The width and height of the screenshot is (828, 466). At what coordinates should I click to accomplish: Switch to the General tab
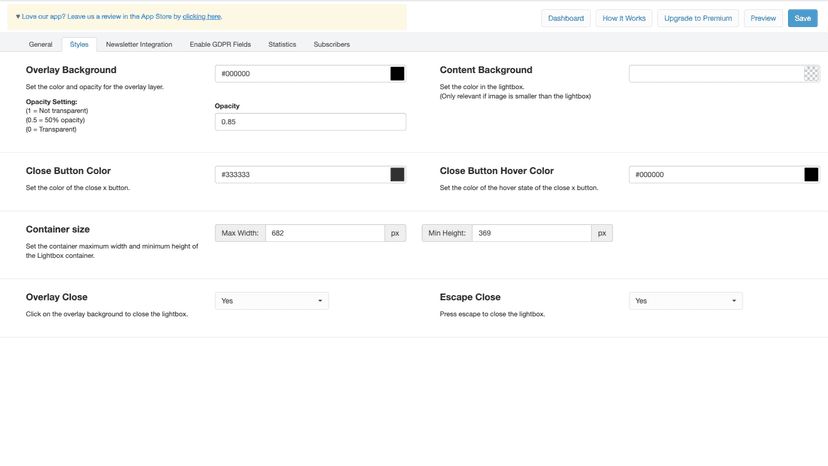41,44
